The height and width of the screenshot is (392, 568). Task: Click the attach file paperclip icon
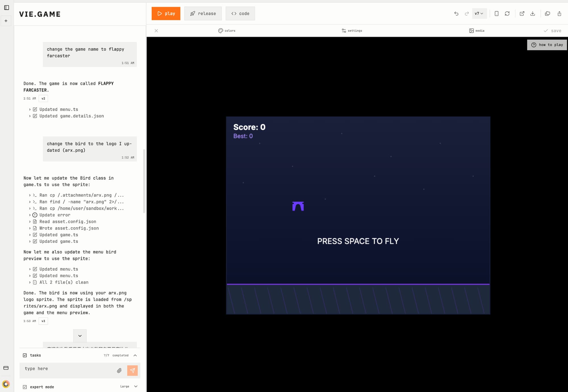[x=119, y=370]
